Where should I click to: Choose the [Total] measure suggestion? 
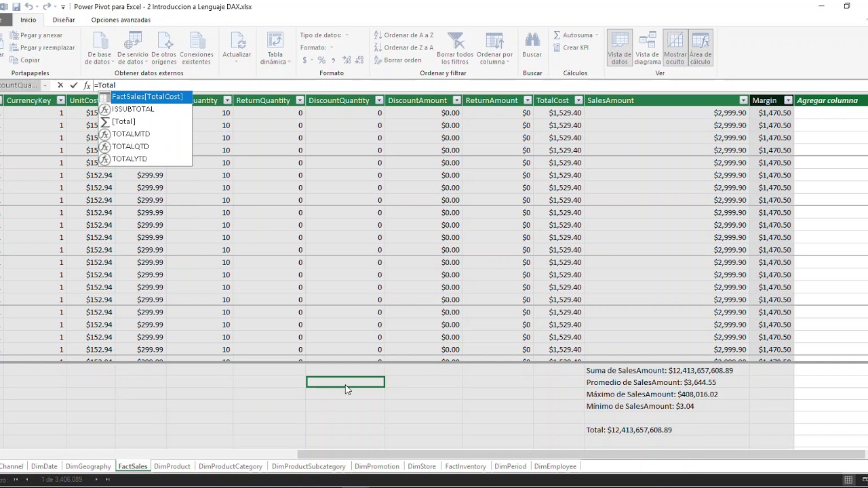(x=145, y=121)
